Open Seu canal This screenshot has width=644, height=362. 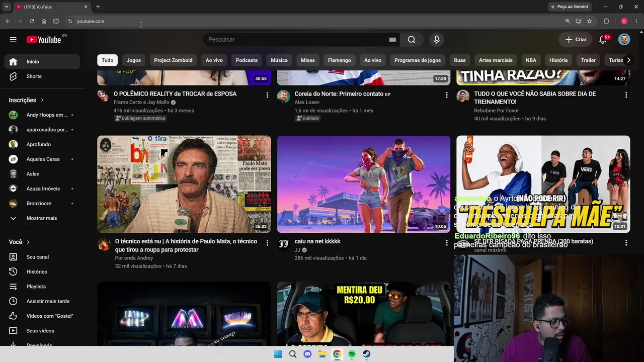[42, 257]
